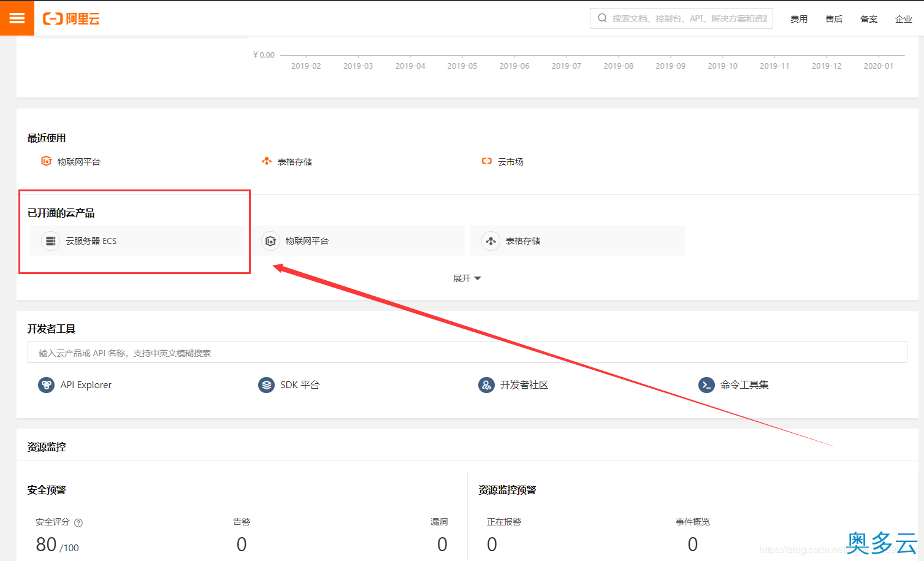The height and width of the screenshot is (561, 924).
Task: Click the 2020-01 label on chart axis
Action: (x=879, y=66)
